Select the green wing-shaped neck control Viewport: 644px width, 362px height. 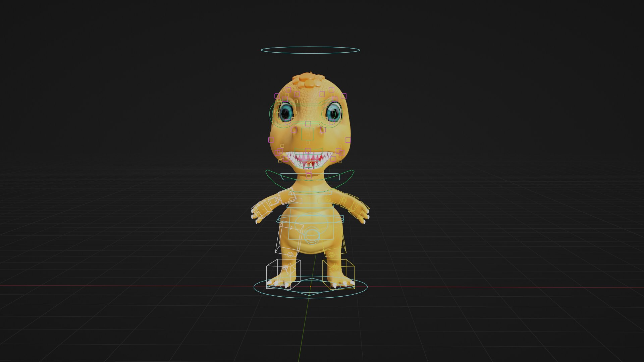[x=310, y=181]
